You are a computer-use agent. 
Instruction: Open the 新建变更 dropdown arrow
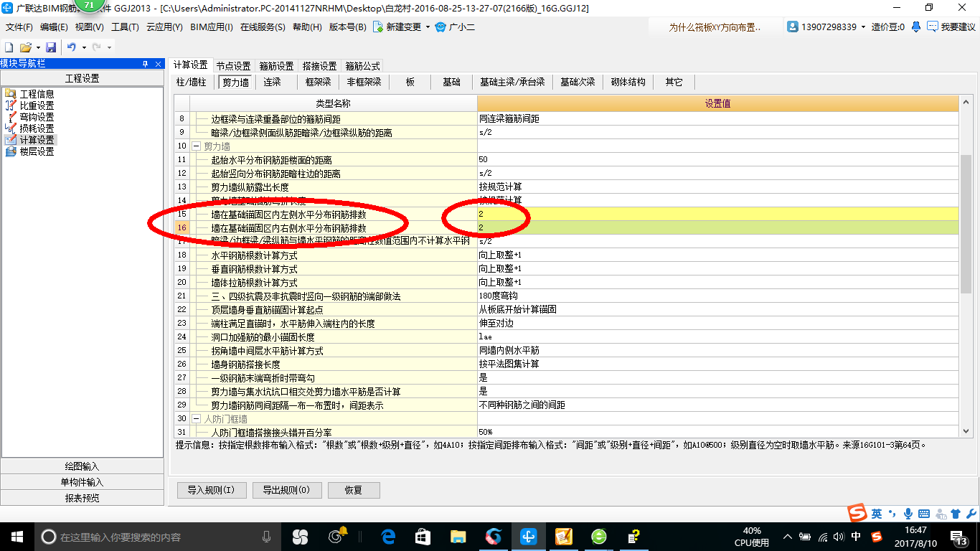tap(428, 27)
